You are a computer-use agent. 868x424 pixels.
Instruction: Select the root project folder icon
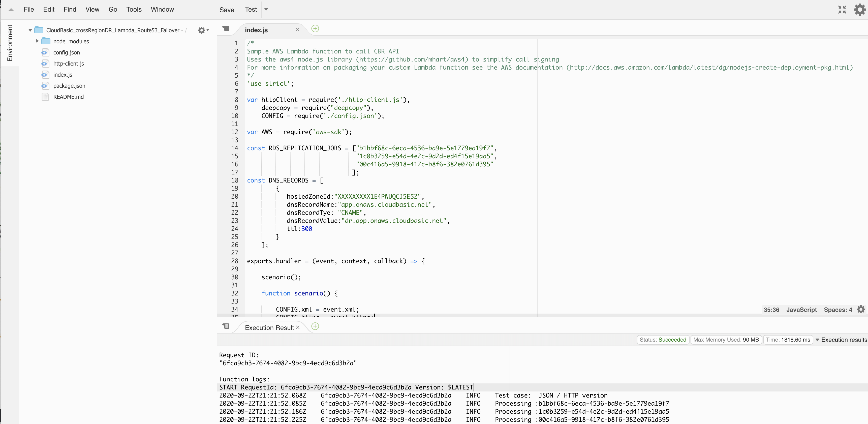point(39,30)
